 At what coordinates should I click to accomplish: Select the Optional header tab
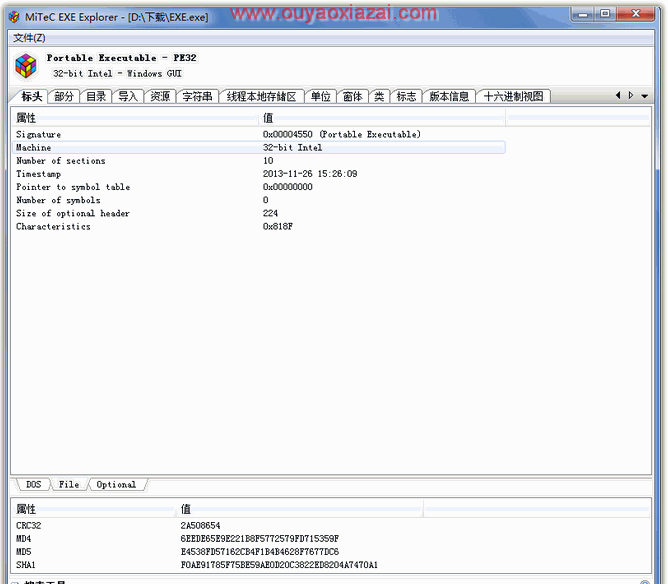116,485
